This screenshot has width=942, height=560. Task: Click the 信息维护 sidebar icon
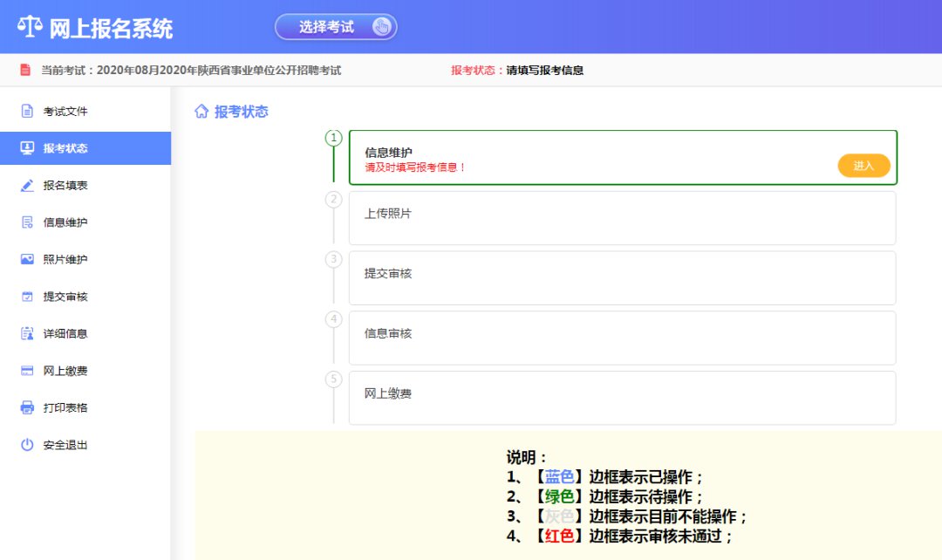27,222
